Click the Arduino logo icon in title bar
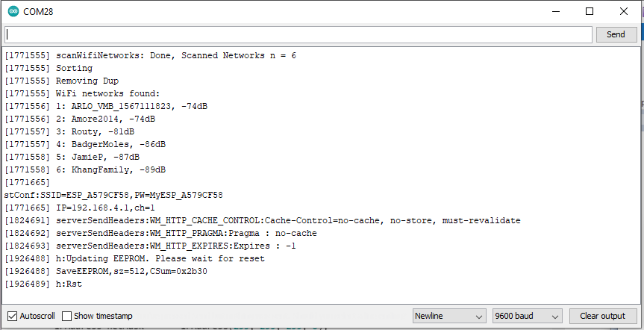 pyautogui.click(x=13, y=11)
